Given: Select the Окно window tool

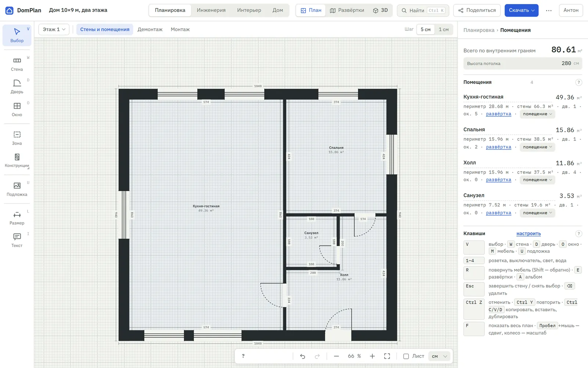Looking at the screenshot, I should (x=17, y=110).
